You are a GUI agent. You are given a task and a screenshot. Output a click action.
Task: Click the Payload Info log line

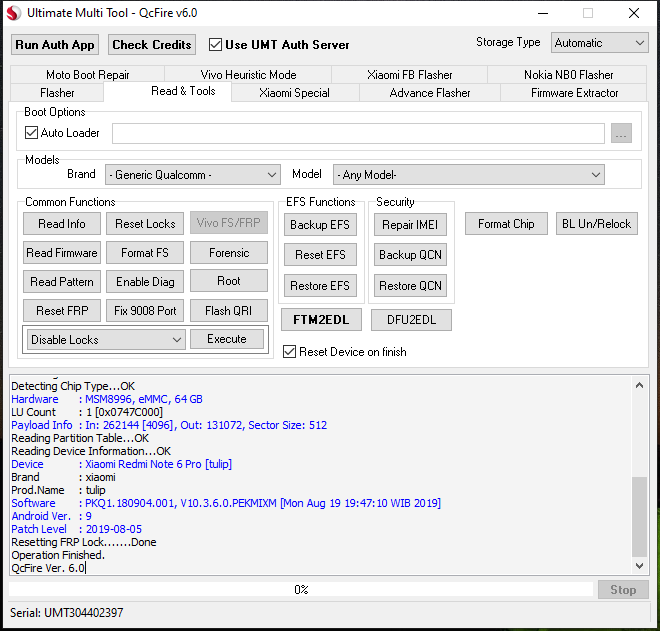[169, 425]
